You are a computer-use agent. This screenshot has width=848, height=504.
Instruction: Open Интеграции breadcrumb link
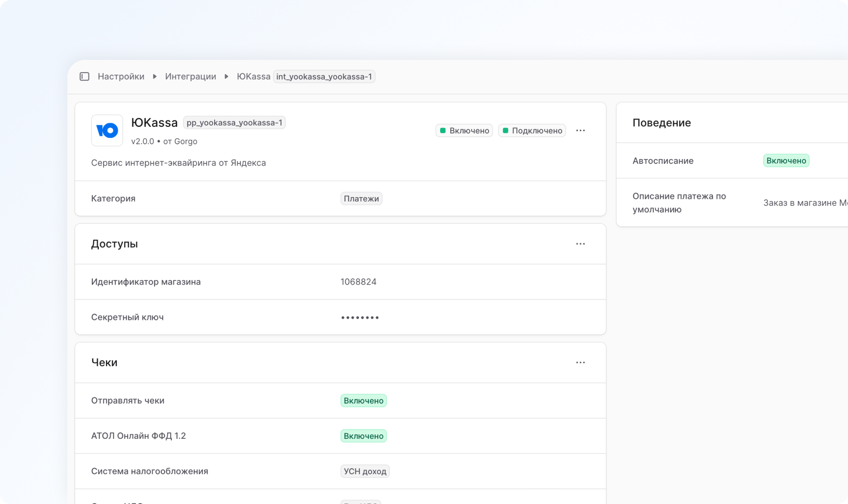coord(191,76)
